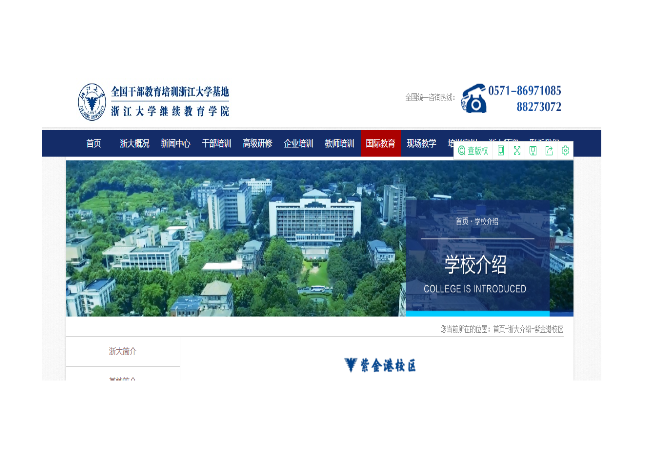Click the green share arrow icon
645x451 pixels.
coord(549,151)
